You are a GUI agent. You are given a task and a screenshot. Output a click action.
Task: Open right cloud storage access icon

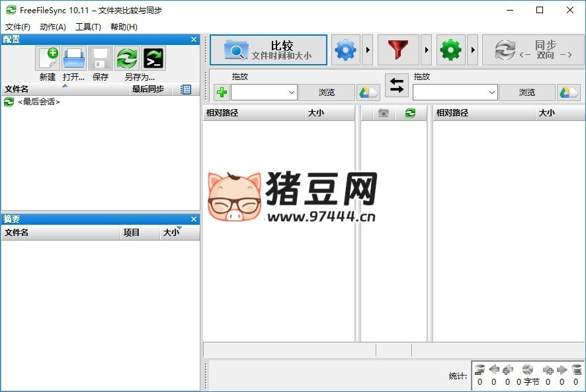569,93
